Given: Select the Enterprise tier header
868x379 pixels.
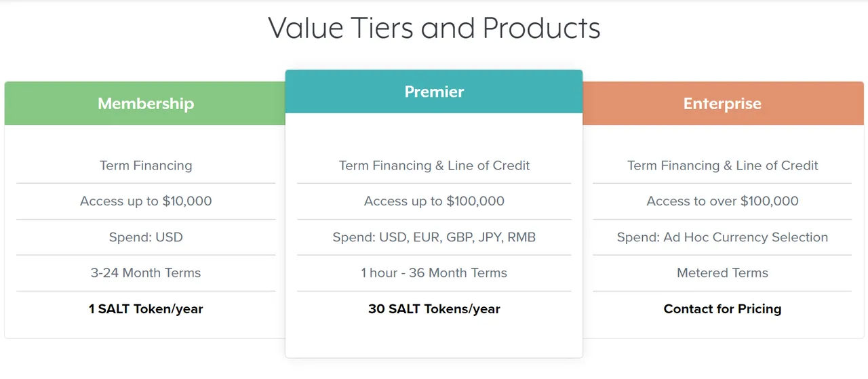Looking at the screenshot, I should point(723,103).
